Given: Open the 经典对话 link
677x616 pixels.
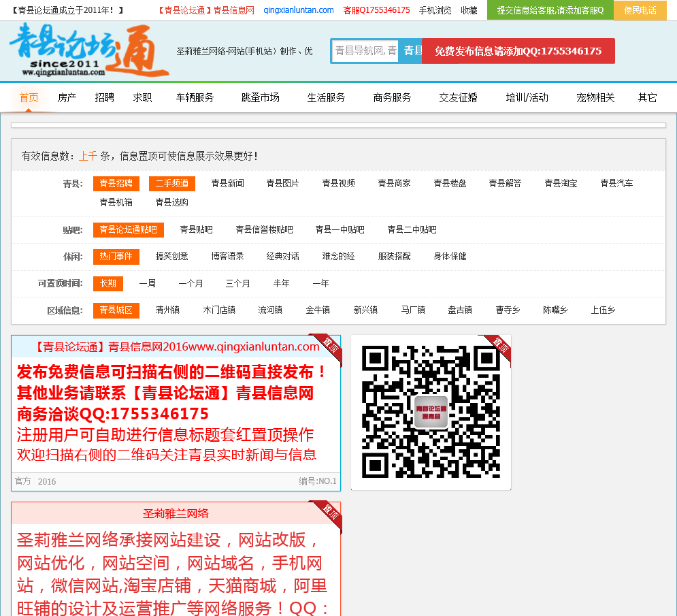Looking at the screenshot, I should 283,257.
